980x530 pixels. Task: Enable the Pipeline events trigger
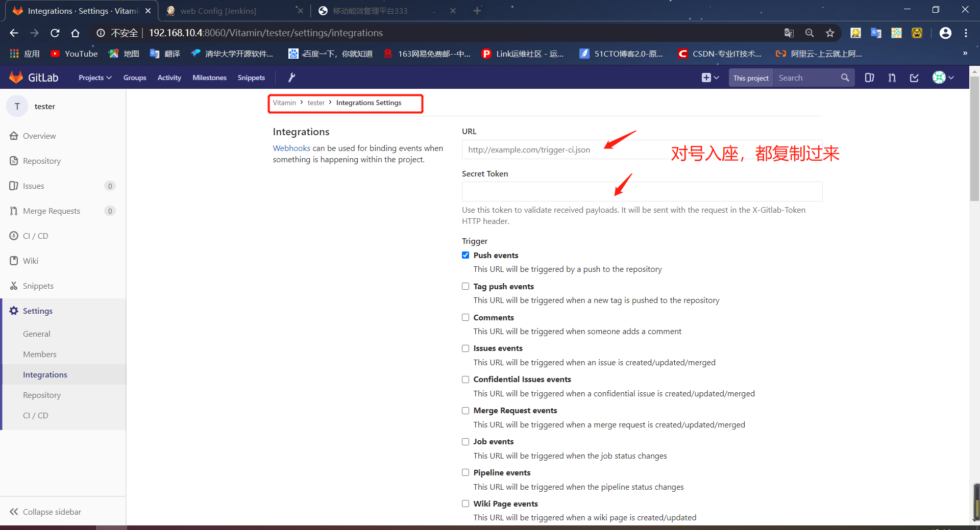point(465,472)
